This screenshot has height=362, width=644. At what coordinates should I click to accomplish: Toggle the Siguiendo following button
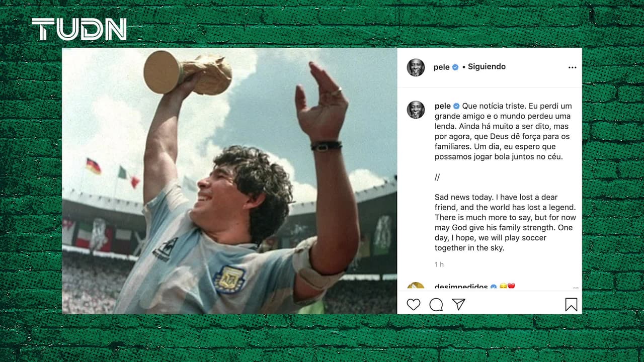tap(487, 66)
